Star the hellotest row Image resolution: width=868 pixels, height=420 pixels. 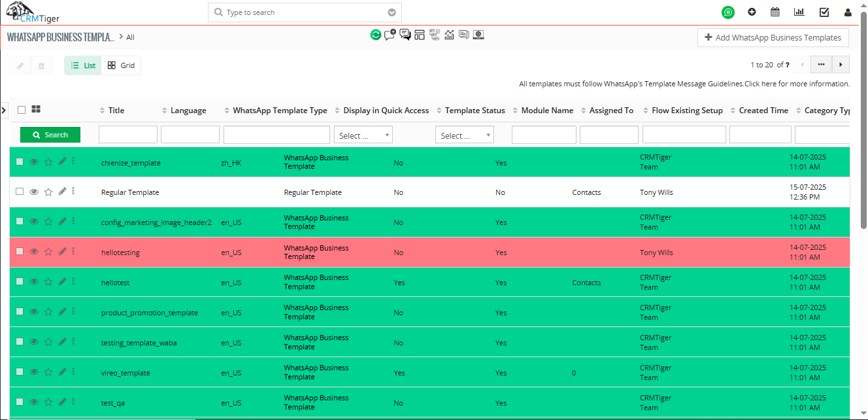48,282
